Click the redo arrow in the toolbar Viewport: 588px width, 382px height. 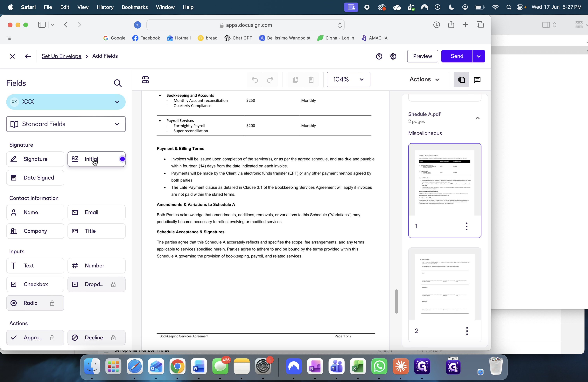click(270, 80)
